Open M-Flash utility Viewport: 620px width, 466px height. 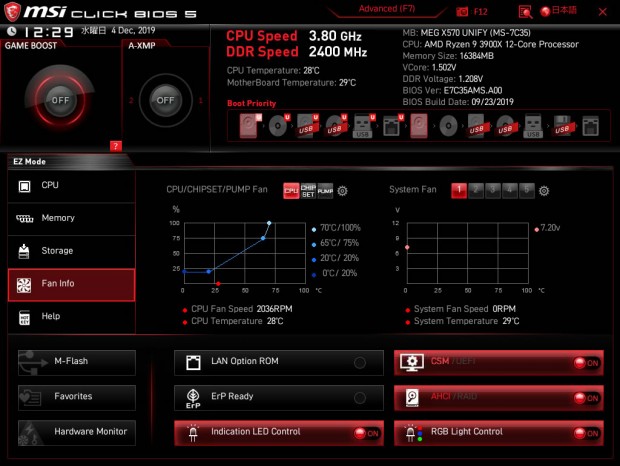point(77,362)
